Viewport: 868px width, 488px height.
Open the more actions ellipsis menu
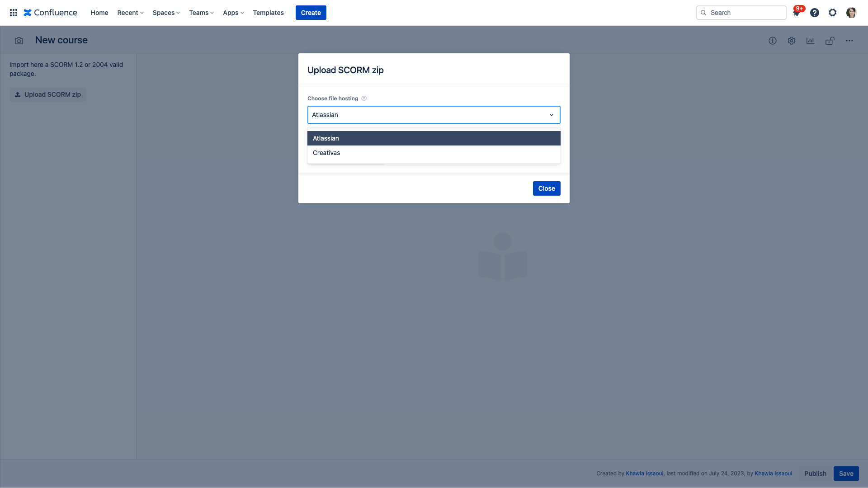tap(849, 41)
